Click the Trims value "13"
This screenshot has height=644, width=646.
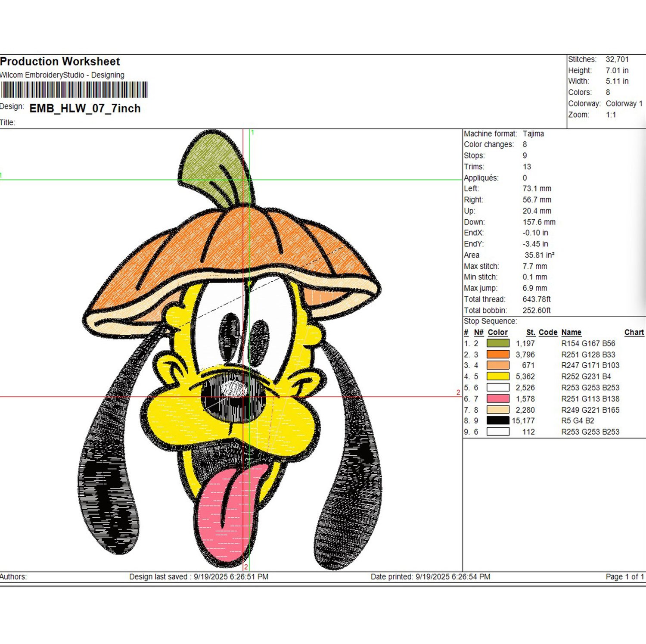coord(527,167)
